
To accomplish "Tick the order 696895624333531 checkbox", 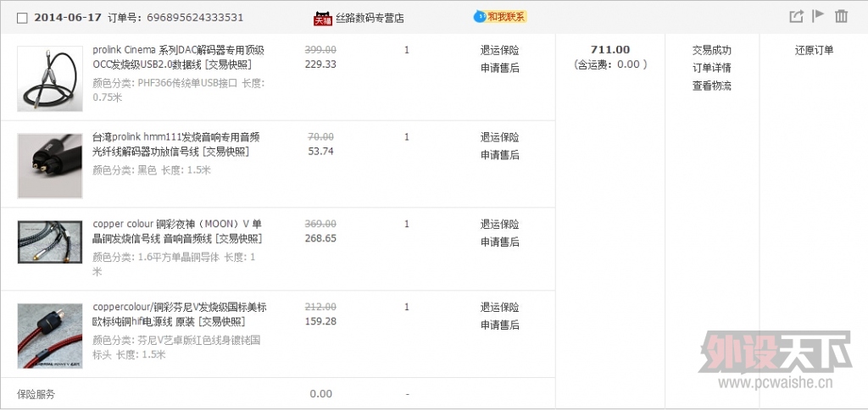I will (x=22, y=18).
